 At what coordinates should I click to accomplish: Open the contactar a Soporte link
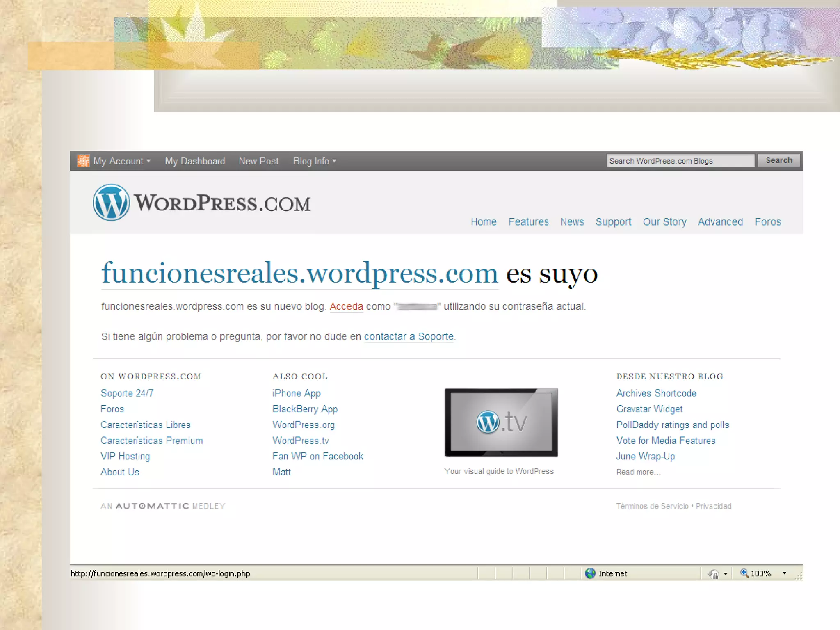(409, 336)
